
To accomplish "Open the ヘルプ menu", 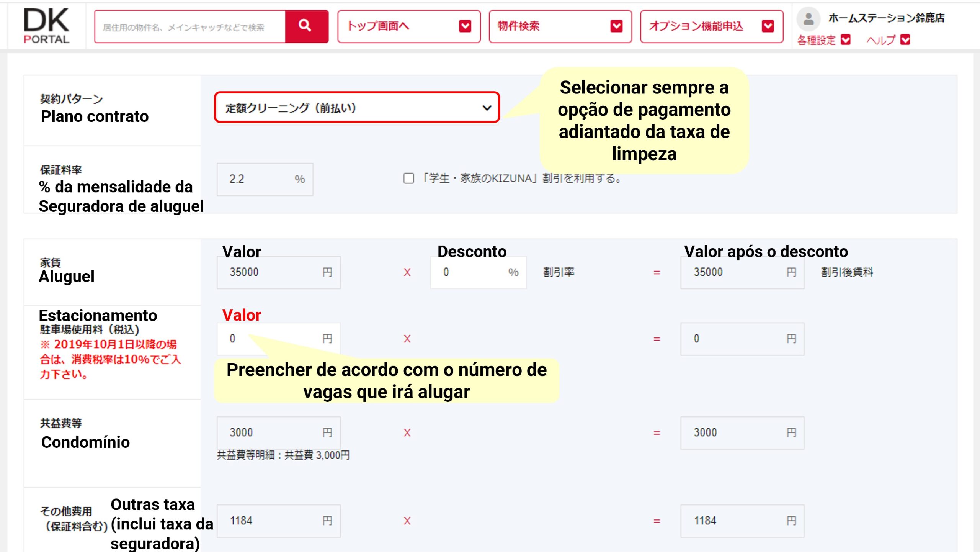I will click(x=881, y=40).
